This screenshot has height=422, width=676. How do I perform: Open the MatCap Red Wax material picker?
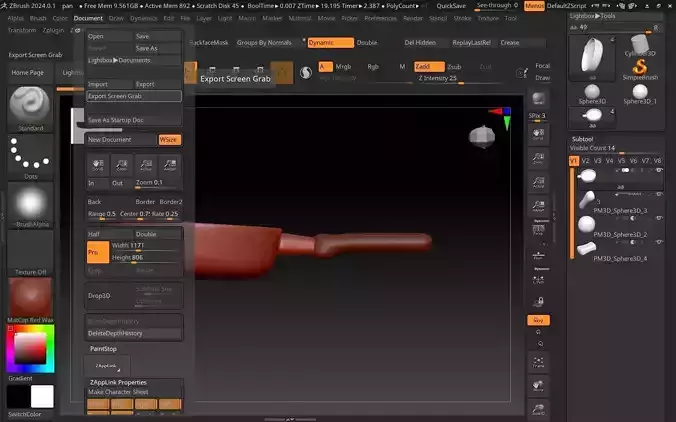(30, 300)
